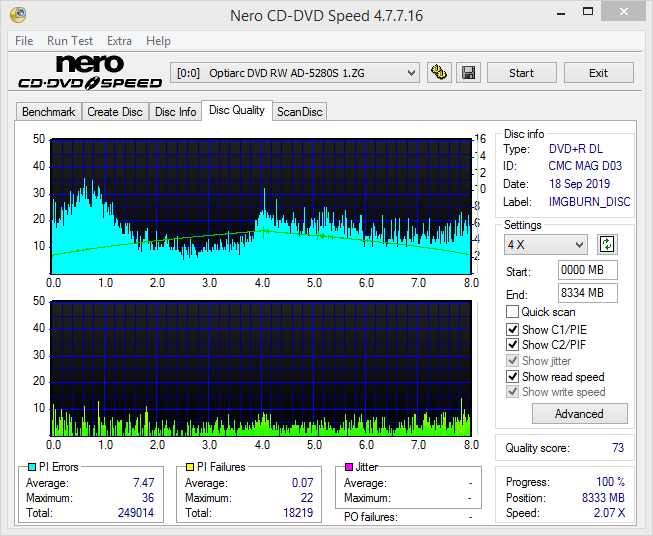The width and height of the screenshot is (653, 536).
Task: Toggle the Show jitter checkbox
Action: (x=512, y=360)
